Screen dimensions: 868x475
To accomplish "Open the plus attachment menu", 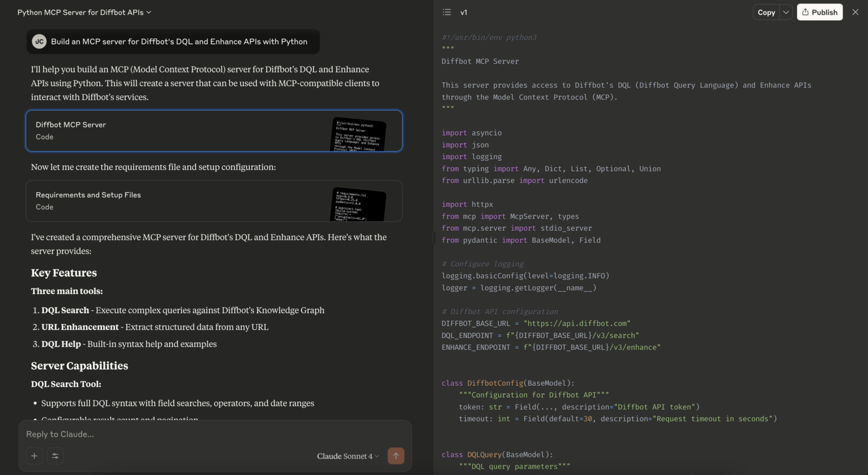I will [x=34, y=456].
